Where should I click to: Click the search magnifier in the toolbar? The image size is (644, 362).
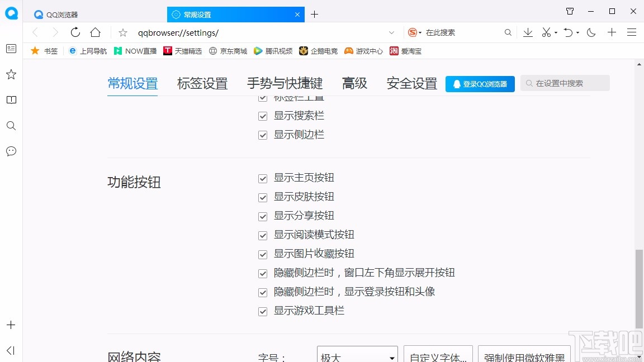click(508, 32)
